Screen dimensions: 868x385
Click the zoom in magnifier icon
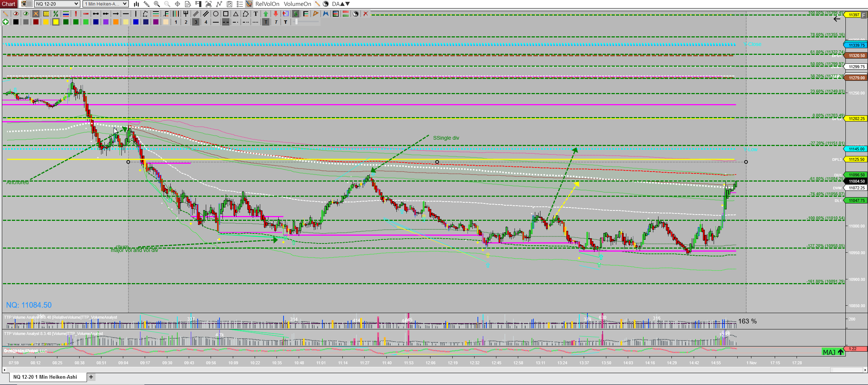pos(157,4)
